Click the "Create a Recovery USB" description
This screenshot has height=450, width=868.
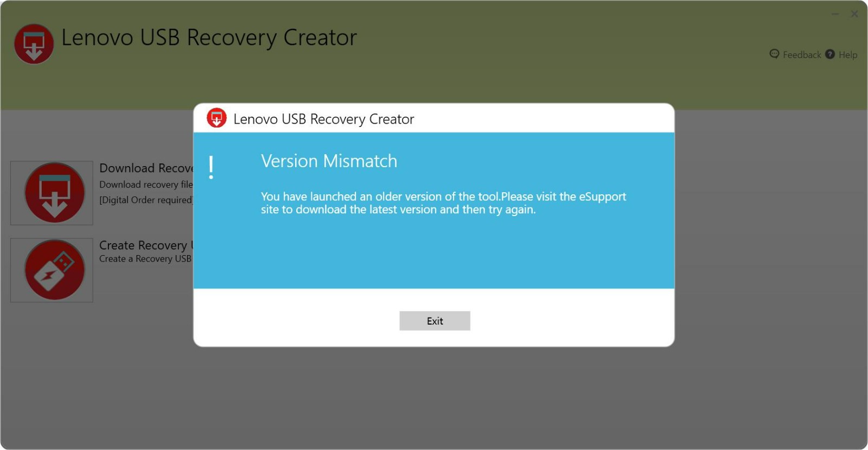click(145, 259)
